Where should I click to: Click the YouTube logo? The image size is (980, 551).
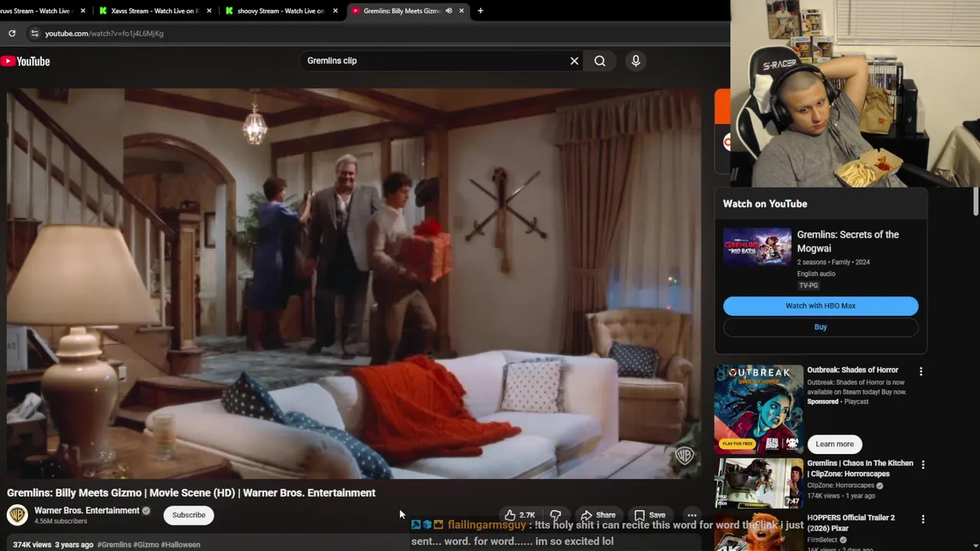pos(25,61)
